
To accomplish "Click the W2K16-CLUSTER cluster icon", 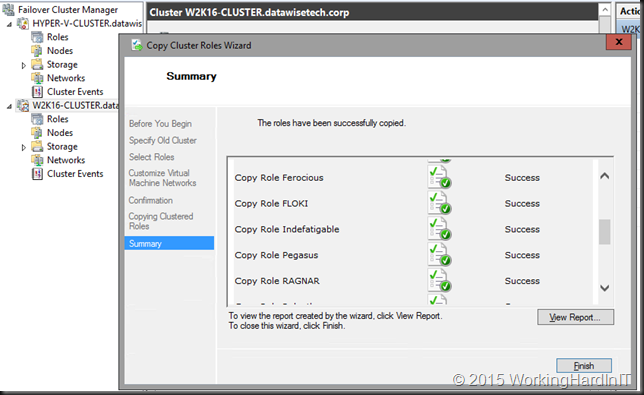I will coord(23,106).
